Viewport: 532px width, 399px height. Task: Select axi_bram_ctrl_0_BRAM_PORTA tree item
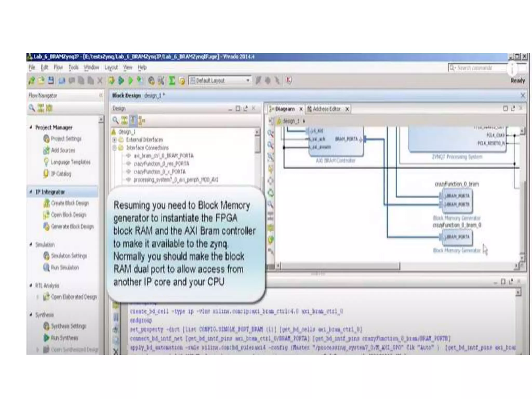(163, 156)
